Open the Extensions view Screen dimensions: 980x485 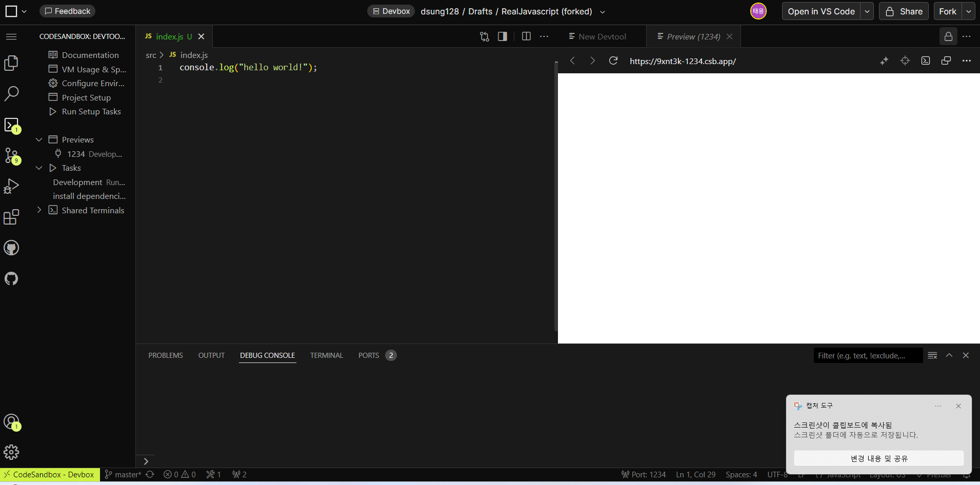(x=11, y=217)
